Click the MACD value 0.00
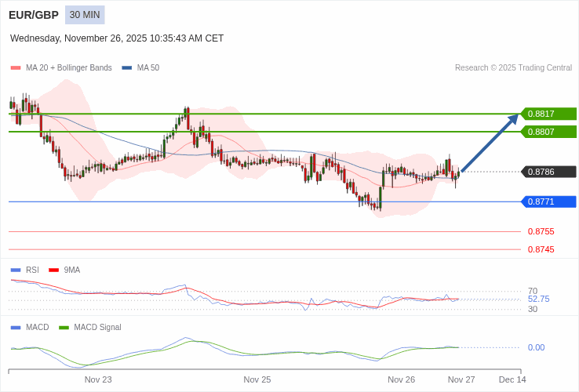Viewport: 579px width, 392px height. coord(536,347)
